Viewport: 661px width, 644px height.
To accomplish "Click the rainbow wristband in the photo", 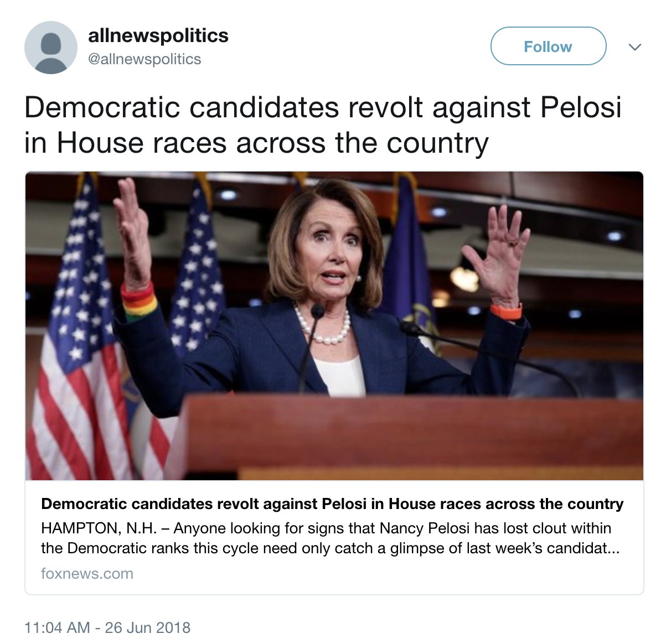I will click(138, 301).
